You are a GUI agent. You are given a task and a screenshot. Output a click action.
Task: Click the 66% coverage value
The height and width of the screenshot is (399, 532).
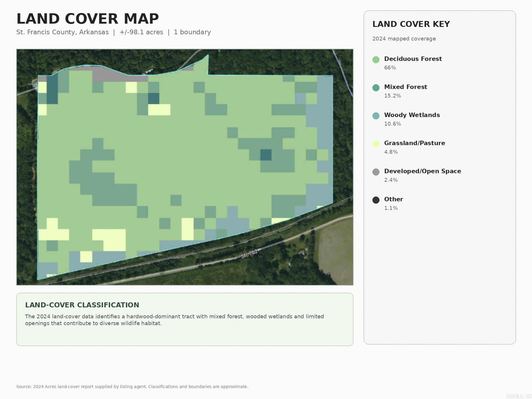coord(390,68)
